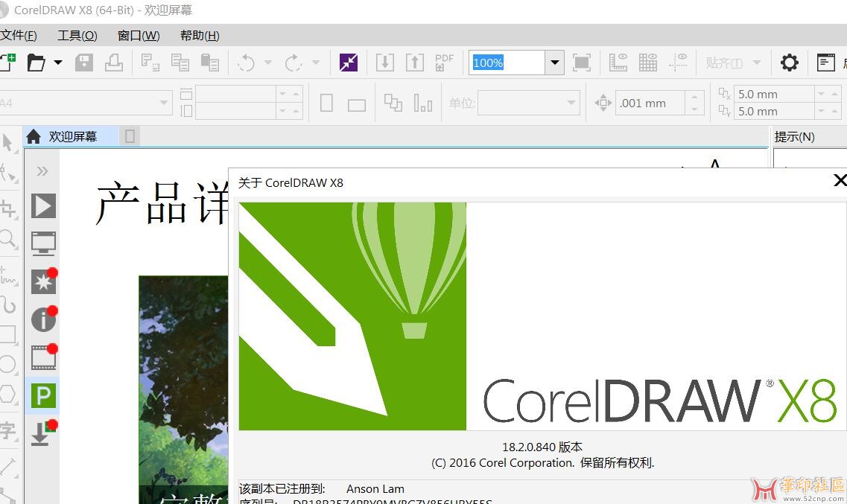847x504 pixels.
Task: Click the open folder icon
Action: pos(36,63)
